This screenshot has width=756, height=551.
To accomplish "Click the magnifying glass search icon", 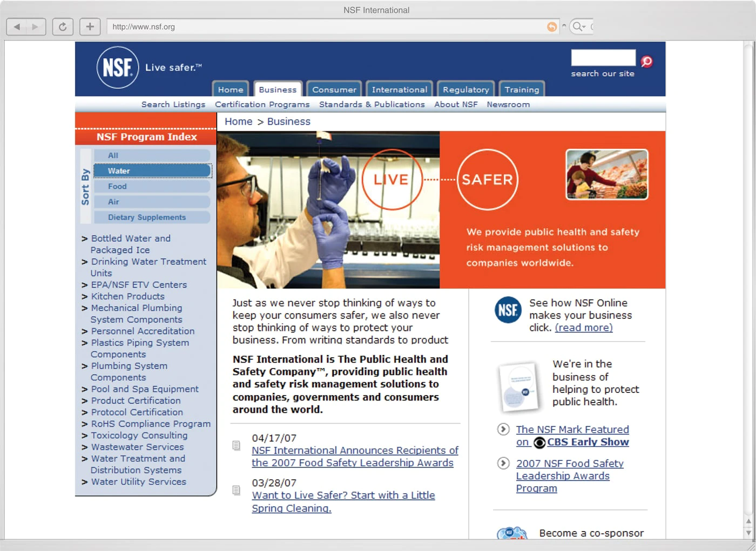I will coord(646,61).
